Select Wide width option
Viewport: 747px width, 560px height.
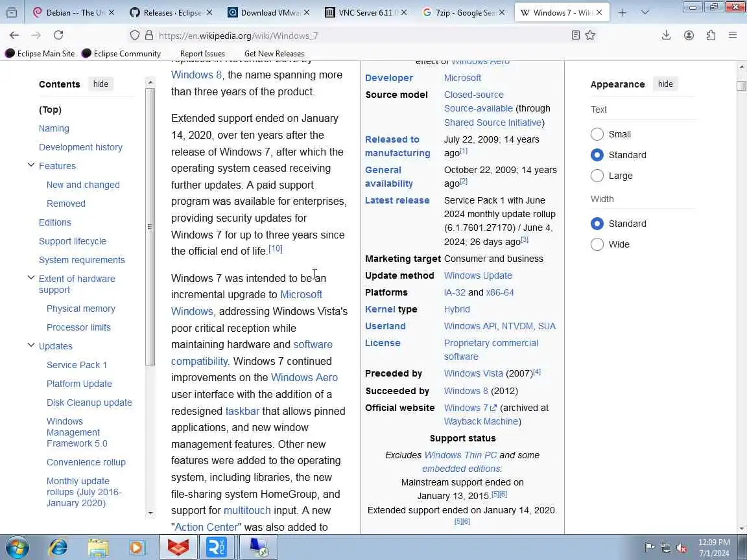point(597,244)
